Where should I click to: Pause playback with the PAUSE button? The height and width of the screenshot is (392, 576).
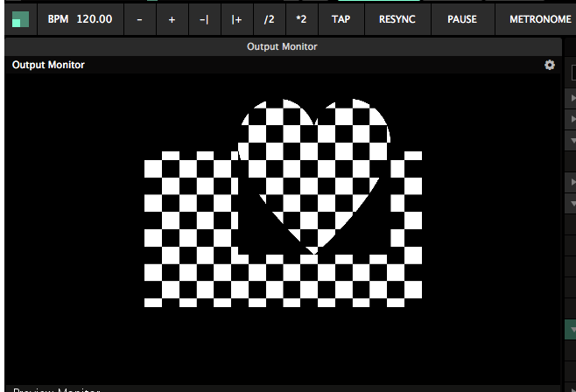click(462, 18)
